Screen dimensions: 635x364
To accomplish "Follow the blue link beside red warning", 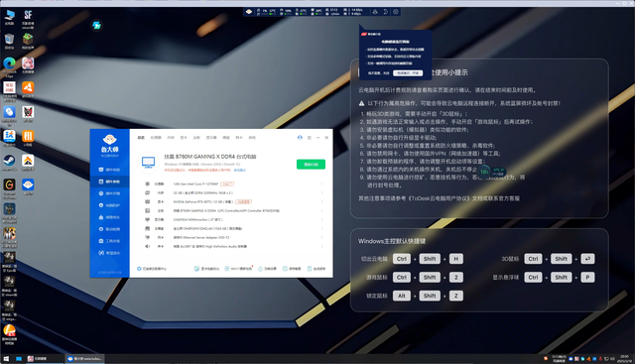I will tap(240, 170).
